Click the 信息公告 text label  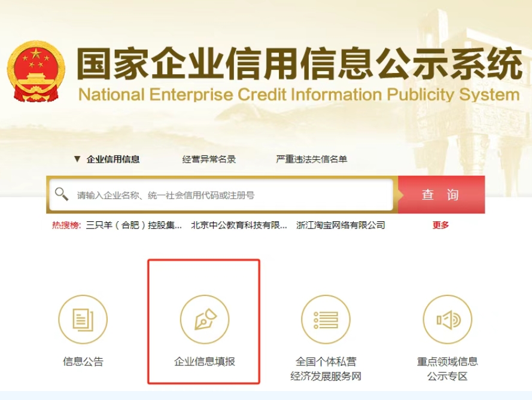[83, 362]
